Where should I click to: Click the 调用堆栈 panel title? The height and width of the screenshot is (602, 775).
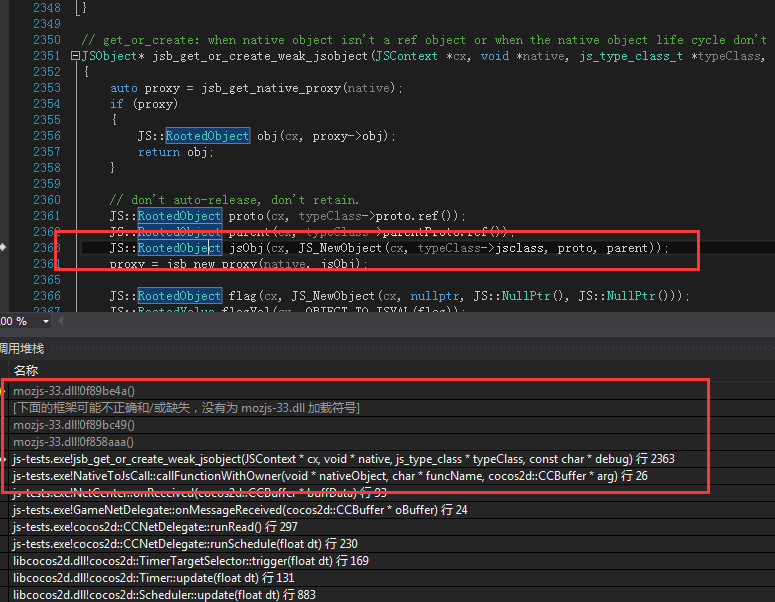tap(22, 349)
